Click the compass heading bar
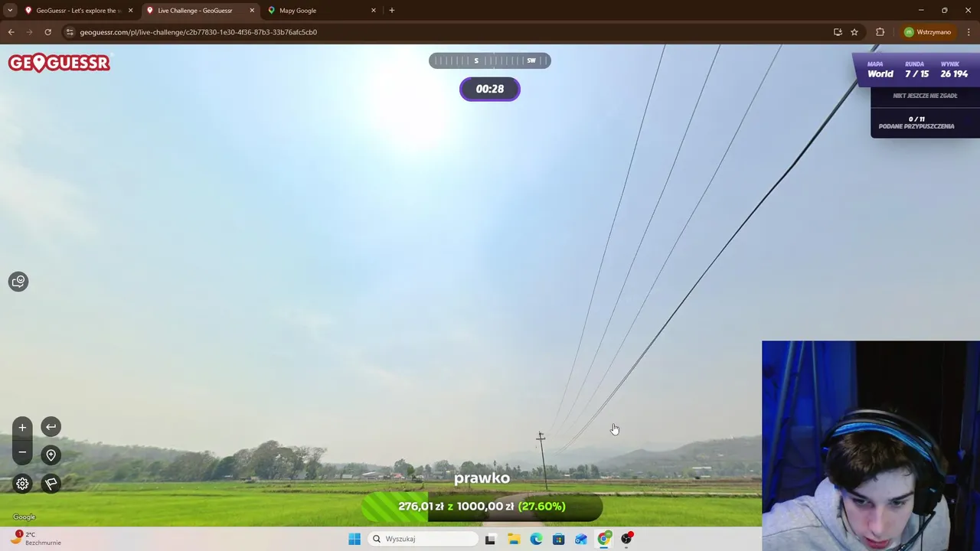Image resolution: width=980 pixels, height=551 pixels. tap(489, 60)
